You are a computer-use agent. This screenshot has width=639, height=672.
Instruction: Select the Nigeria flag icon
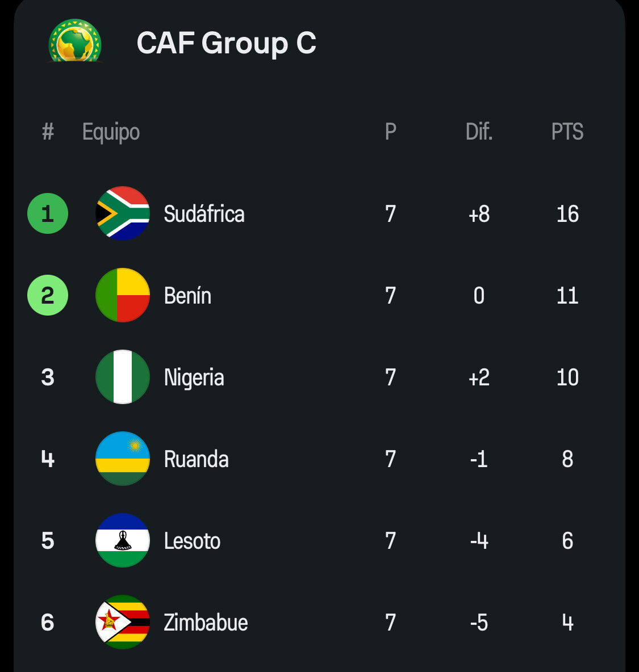click(x=123, y=377)
